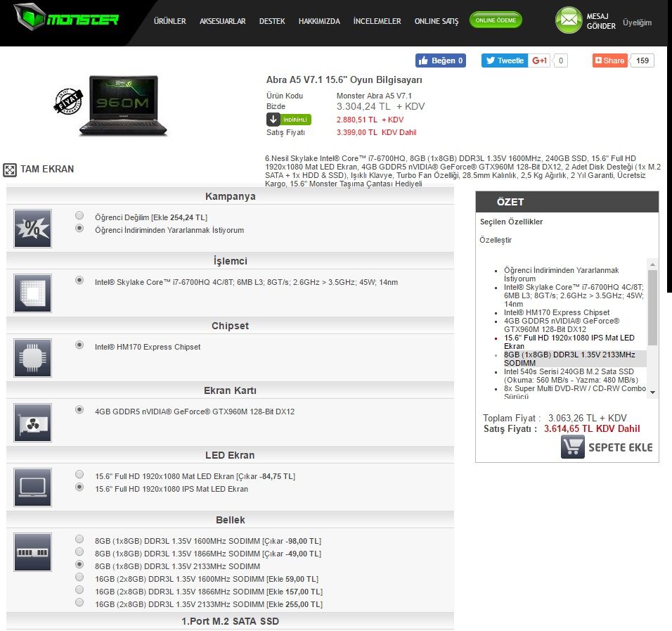Click the Chipset section header
The width and height of the screenshot is (672, 631).
[x=230, y=326]
